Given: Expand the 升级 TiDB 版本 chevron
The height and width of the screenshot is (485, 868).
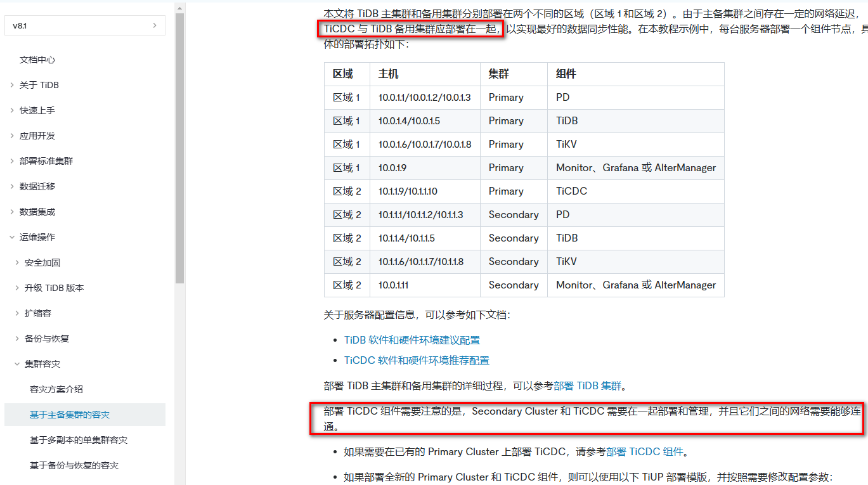Looking at the screenshot, I should coord(17,288).
